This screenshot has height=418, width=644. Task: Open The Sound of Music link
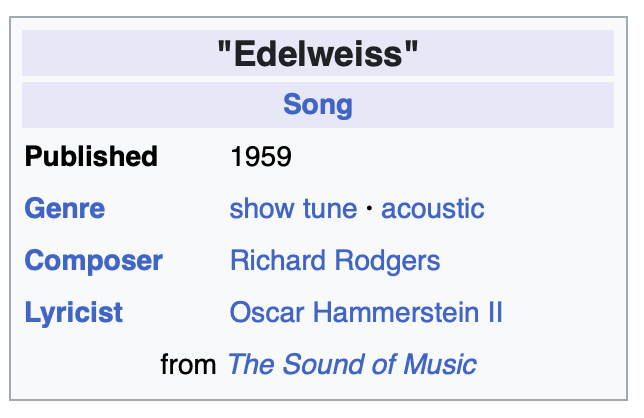point(352,365)
